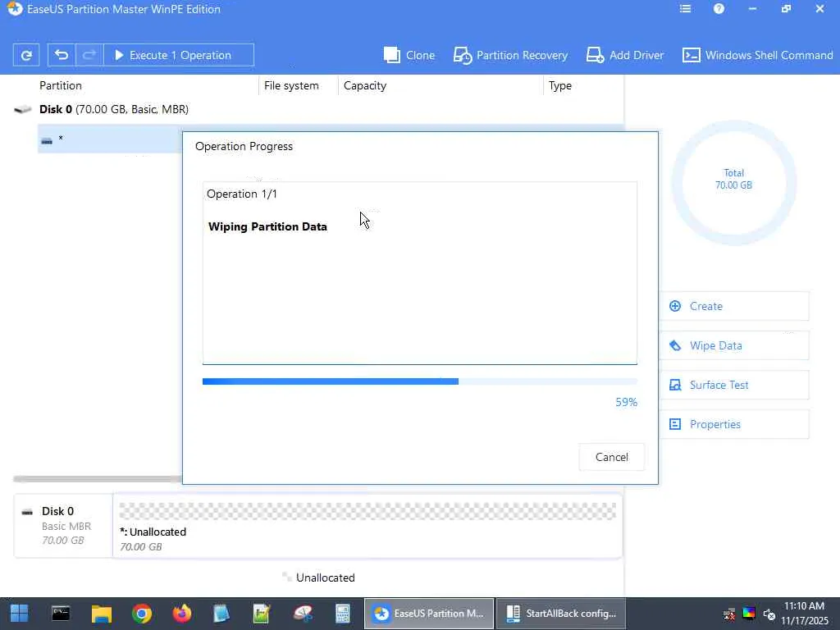Undo the last pending operation
The image size is (840, 630).
(62, 55)
